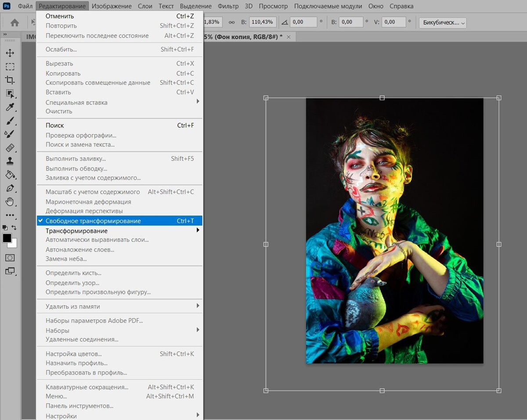This screenshot has width=527, height=420.
Task: Click Вырезать menu entry
Action: click(119, 64)
